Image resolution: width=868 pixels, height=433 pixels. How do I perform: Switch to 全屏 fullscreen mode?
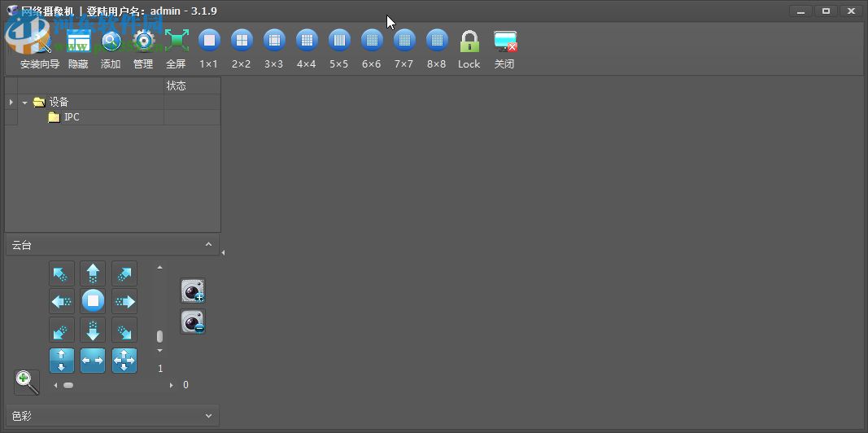point(176,49)
